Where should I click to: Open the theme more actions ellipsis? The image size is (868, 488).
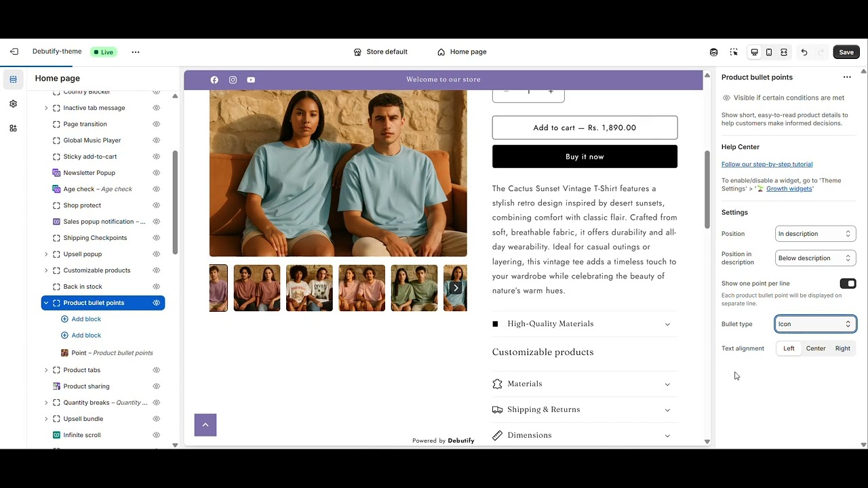click(136, 52)
